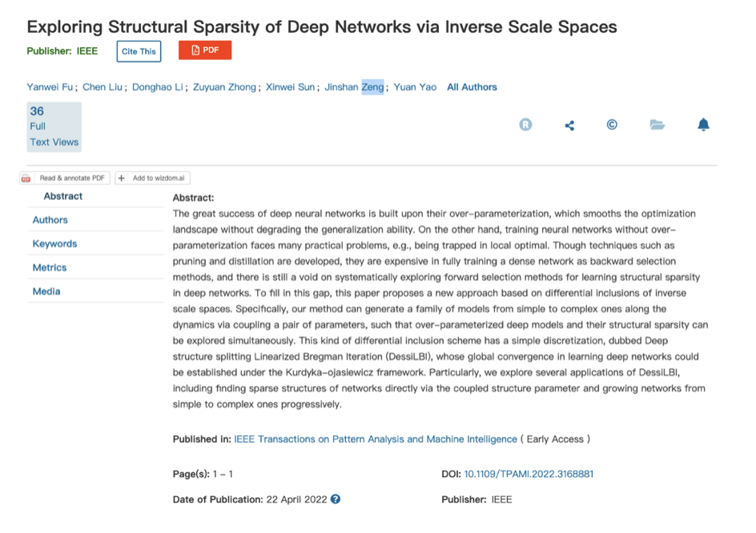Click the alerts bell icon
The width and height of the screenshot is (756, 533).
click(x=703, y=125)
